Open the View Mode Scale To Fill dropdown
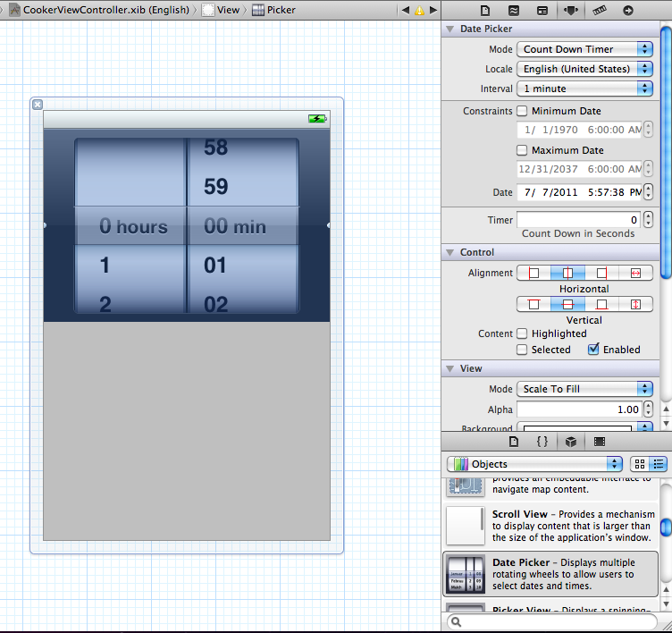The height and width of the screenshot is (633, 672). [584, 389]
